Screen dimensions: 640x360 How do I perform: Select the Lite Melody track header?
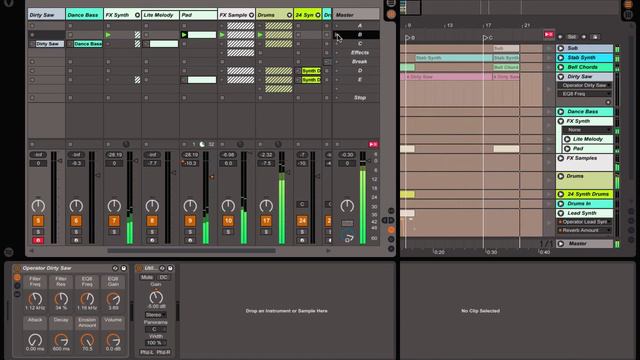(160, 15)
